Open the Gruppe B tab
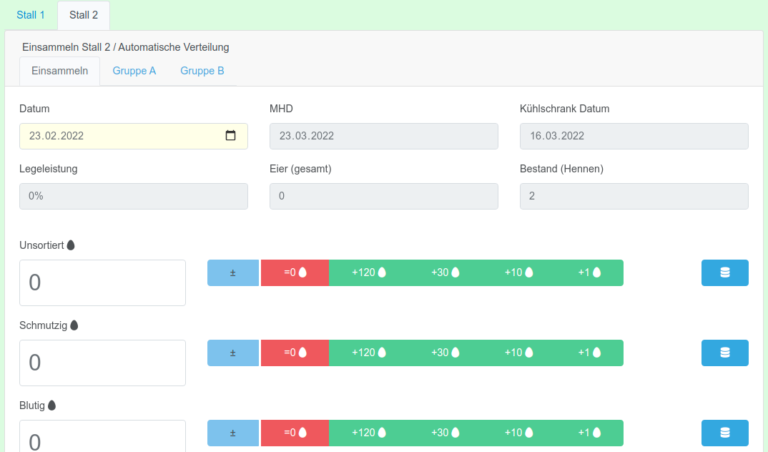 coord(202,71)
